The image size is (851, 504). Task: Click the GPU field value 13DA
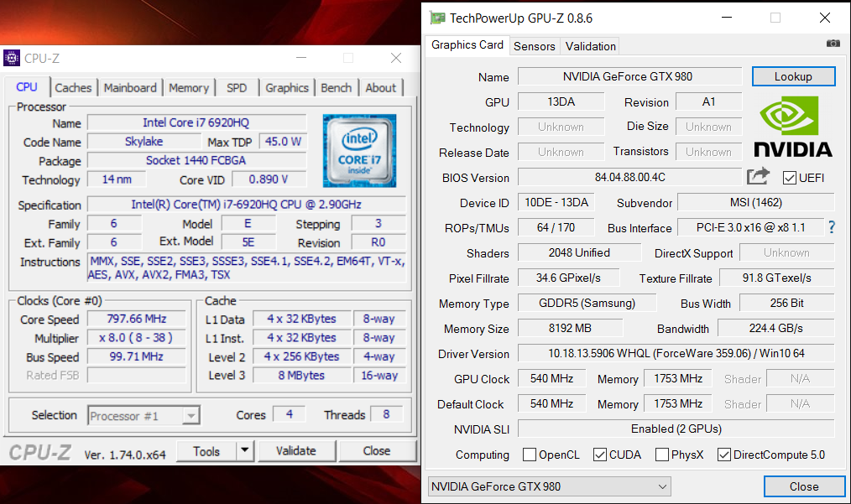coord(561,101)
